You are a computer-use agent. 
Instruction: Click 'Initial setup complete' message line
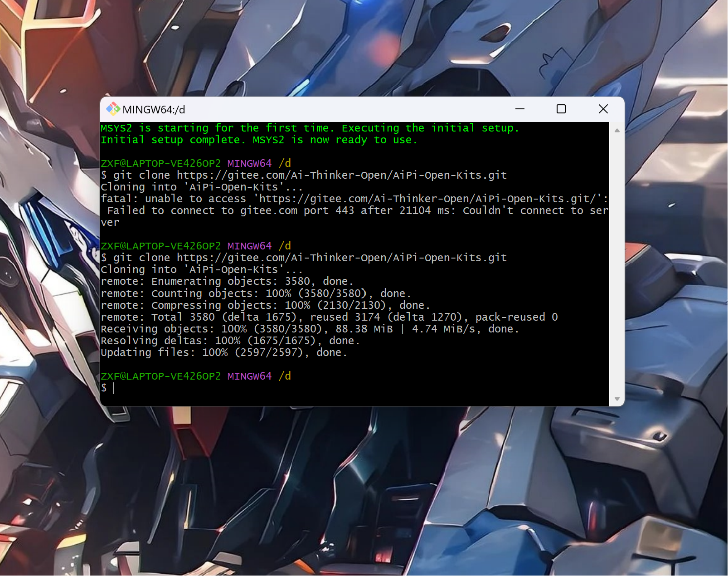click(259, 140)
